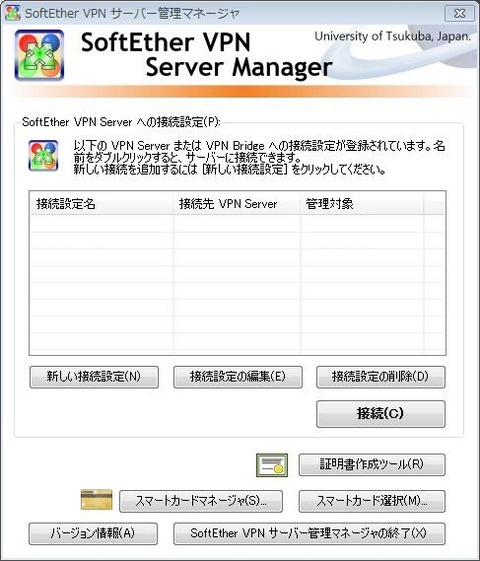
Task: Click the University of Tsukuba, Japan. text
Action: tap(392, 36)
